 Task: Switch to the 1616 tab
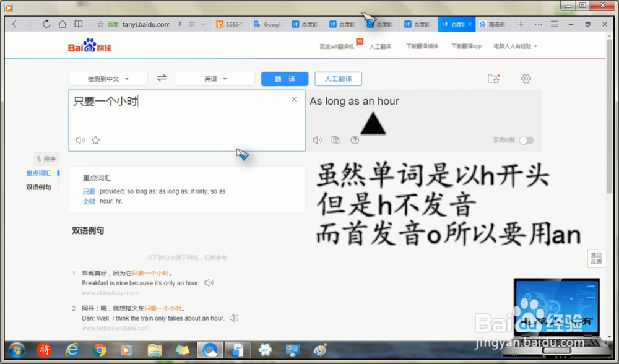[230, 25]
